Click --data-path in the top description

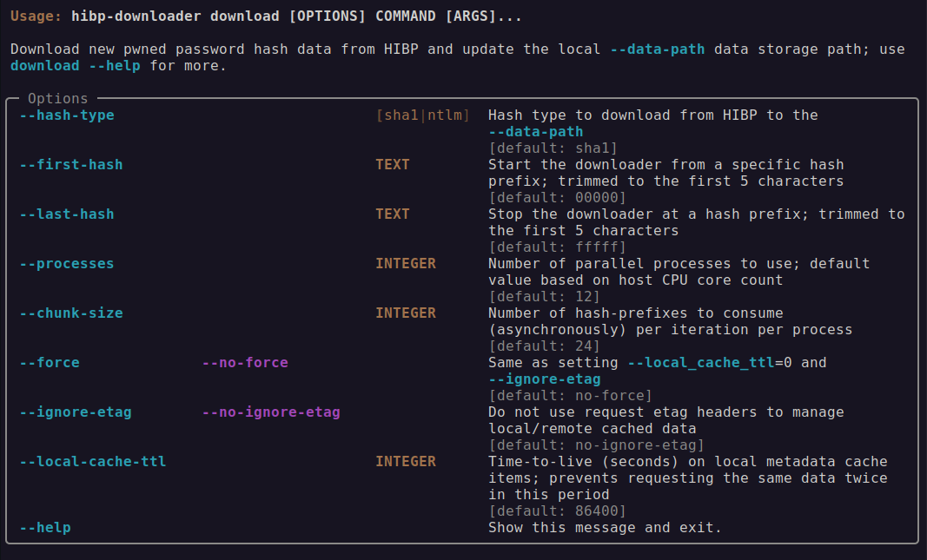pyautogui.click(x=658, y=49)
